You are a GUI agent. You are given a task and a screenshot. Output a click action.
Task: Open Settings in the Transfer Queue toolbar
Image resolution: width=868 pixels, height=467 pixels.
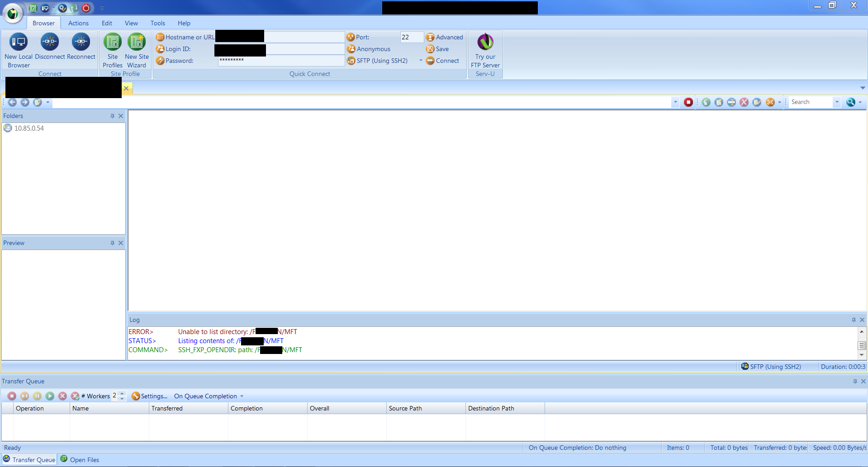(150, 396)
